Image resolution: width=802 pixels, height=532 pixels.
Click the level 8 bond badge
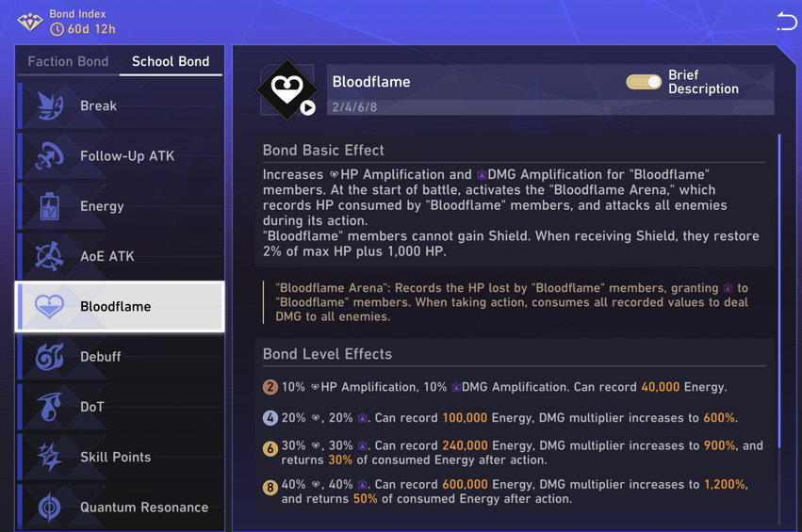pos(270,488)
